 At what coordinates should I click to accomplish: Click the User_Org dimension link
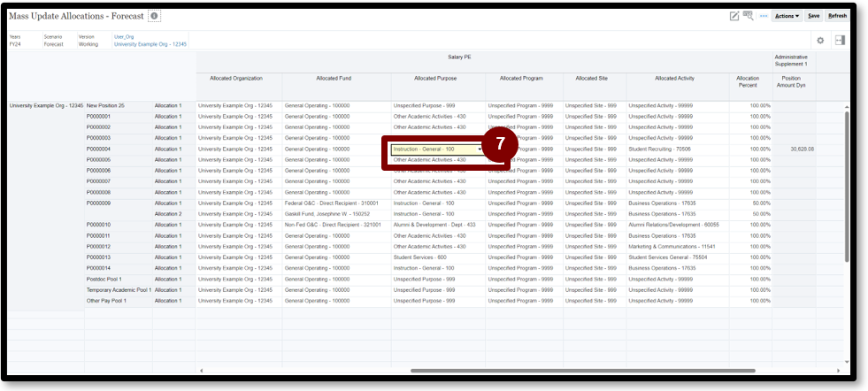point(124,37)
